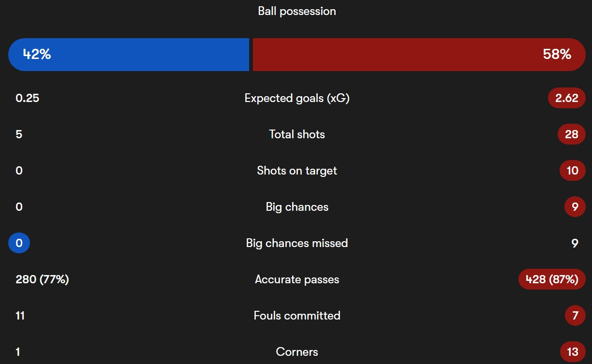This screenshot has width=592, height=364.
Task: Click the red 13 corners badge
Action: (x=573, y=352)
